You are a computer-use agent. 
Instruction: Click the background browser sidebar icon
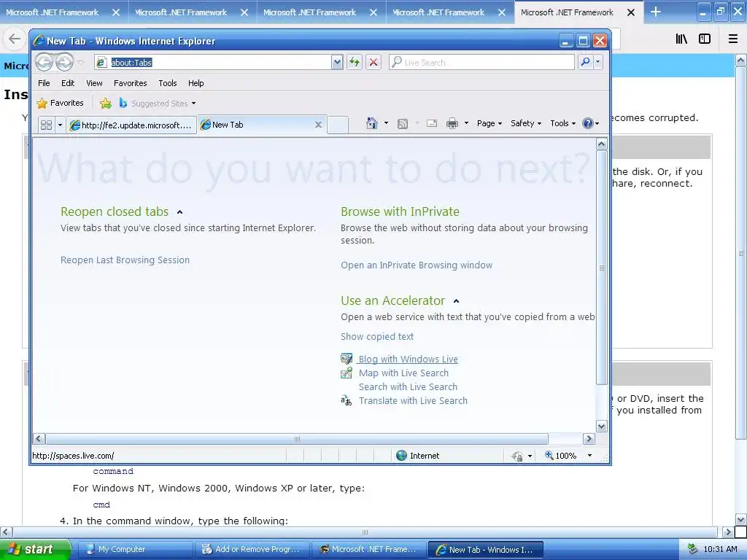705,39
